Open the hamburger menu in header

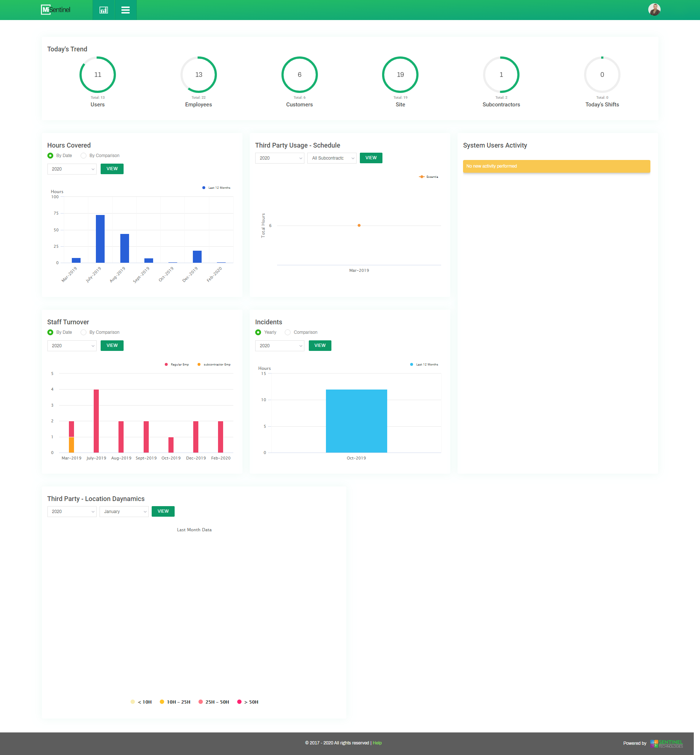125,10
